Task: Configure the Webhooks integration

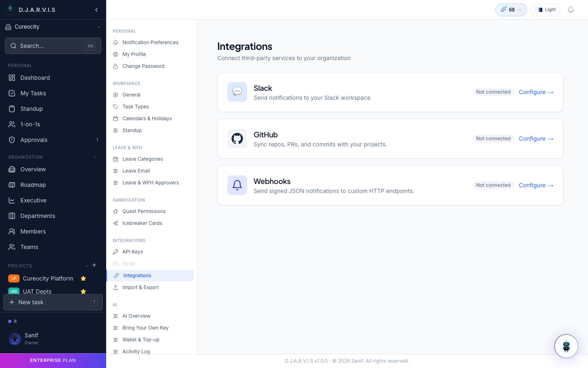Action: [536, 185]
